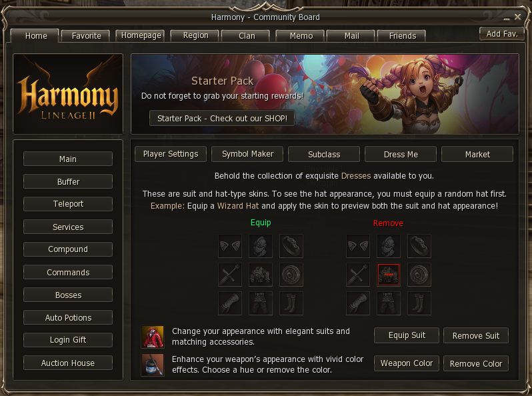Click the boots slot under Remove
Image resolution: width=532 pixels, height=396 pixels.
point(419,303)
